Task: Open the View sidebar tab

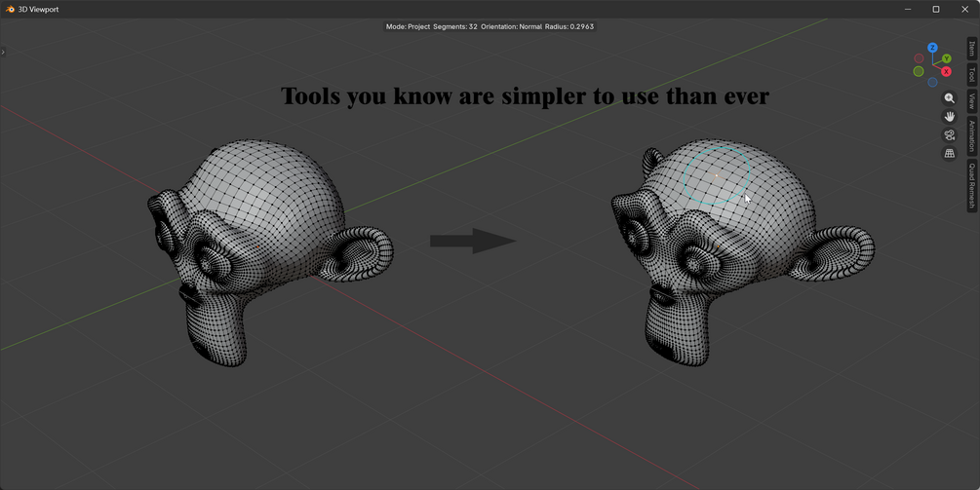Action: (972, 101)
